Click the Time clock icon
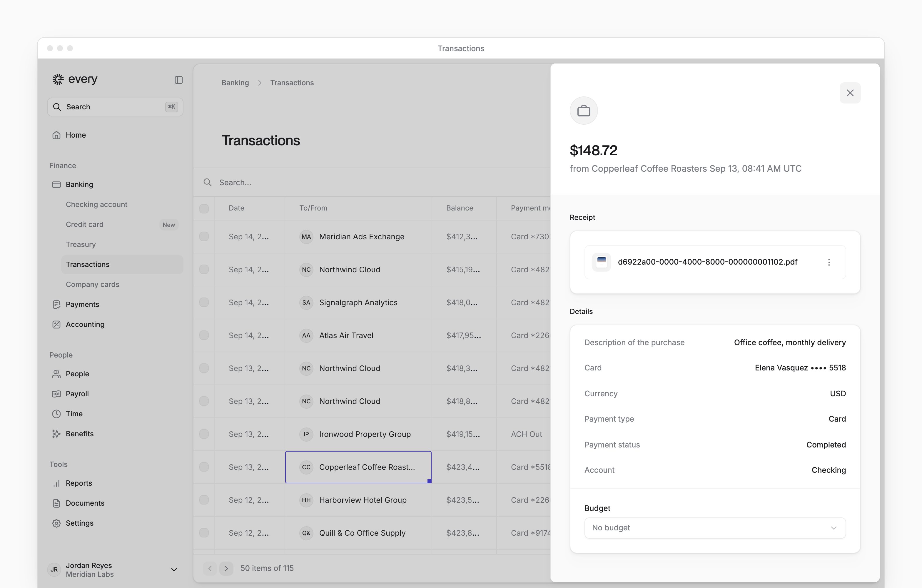 pyautogui.click(x=56, y=414)
